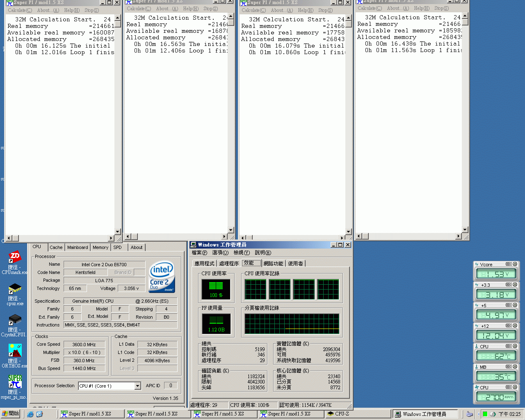Click the CPU usage 100% gauge
525x420 pixels.
point(216,290)
